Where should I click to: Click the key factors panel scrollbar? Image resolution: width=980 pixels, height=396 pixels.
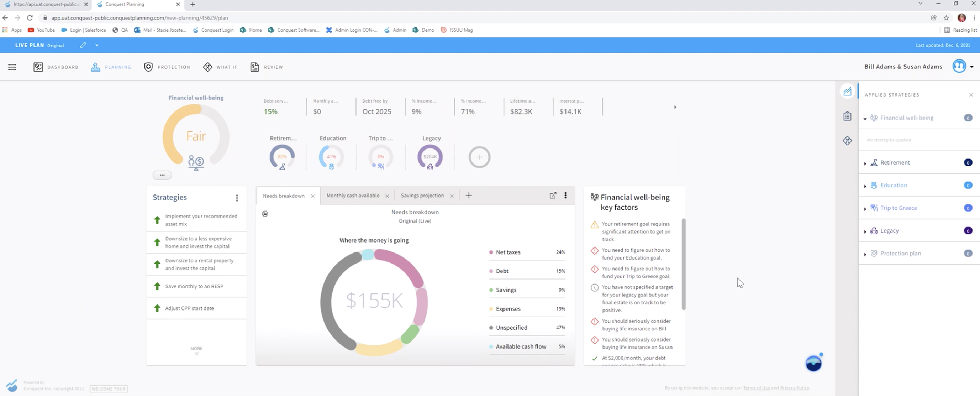pos(683,264)
